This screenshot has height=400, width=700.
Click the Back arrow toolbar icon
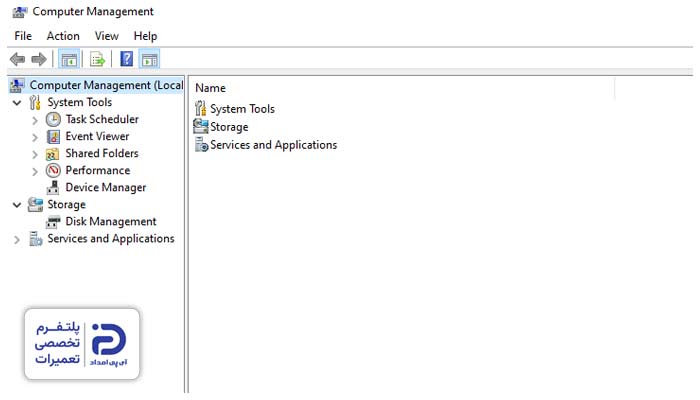tap(17, 60)
